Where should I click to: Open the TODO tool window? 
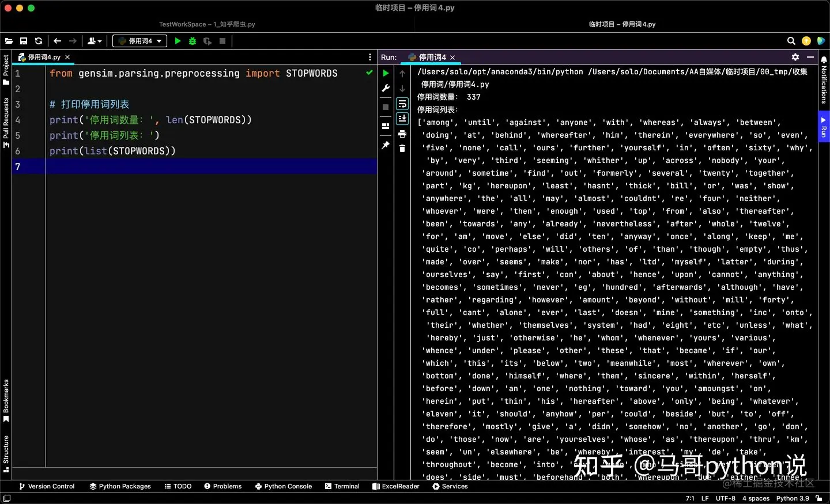click(178, 486)
